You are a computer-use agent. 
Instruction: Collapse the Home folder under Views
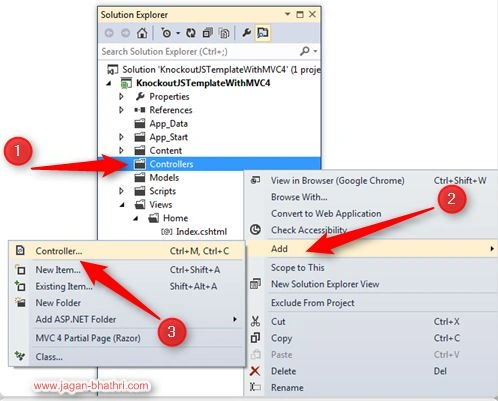[x=136, y=218]
